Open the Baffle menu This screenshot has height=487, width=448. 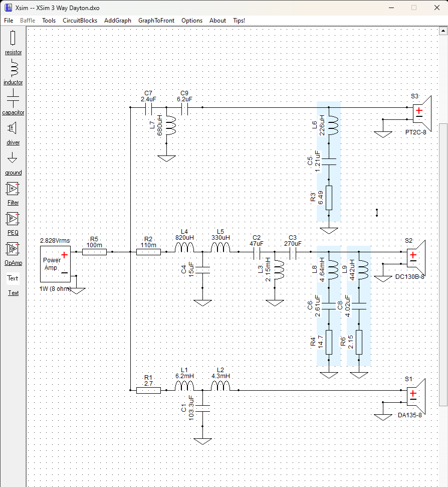click(28, 21)
